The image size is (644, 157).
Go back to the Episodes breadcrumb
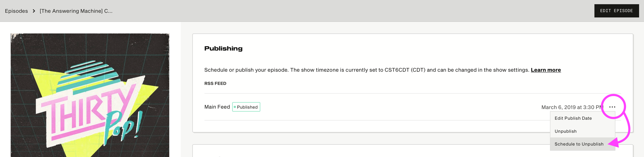point(16,11)
